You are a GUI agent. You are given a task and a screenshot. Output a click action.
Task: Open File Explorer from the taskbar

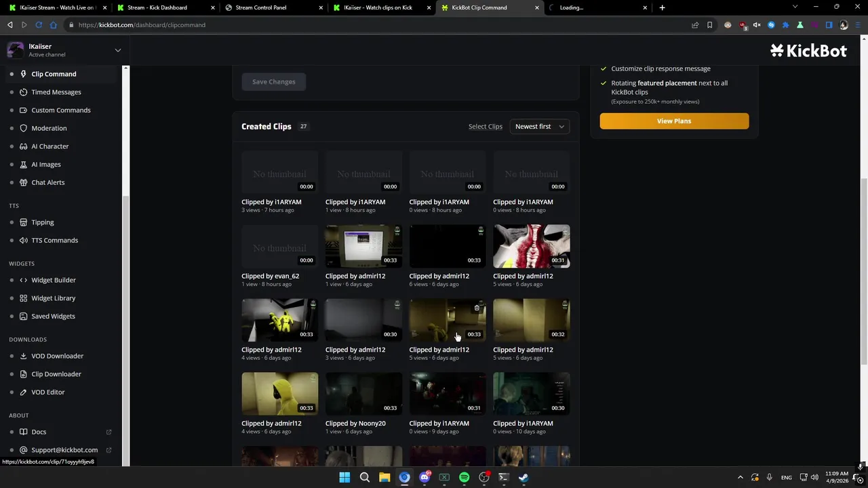coord(384,477)
